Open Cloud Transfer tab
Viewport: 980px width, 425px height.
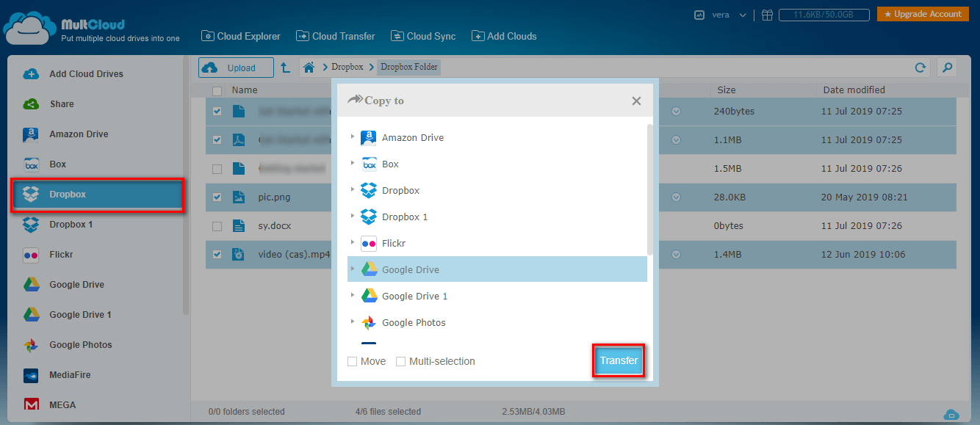[x=335, y=36]
